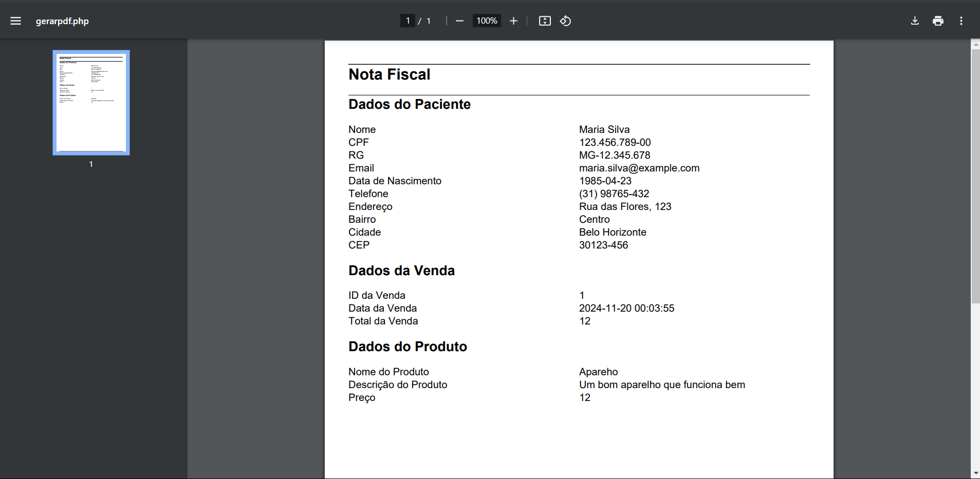Viewport: 980px width, 479px height.
Task: Click the vertical scrollbar thumb
Action: point(975,176)
